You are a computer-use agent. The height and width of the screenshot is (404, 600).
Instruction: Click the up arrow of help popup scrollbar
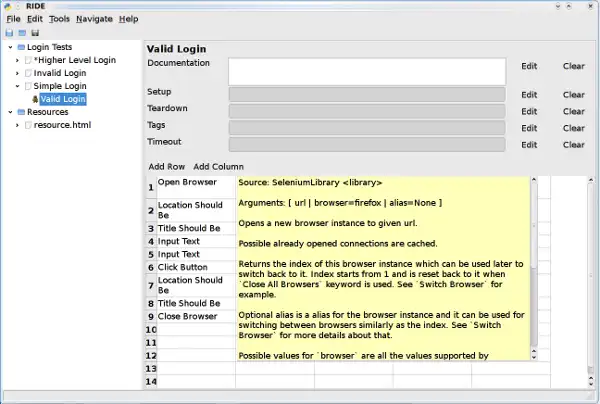[534, 179]
